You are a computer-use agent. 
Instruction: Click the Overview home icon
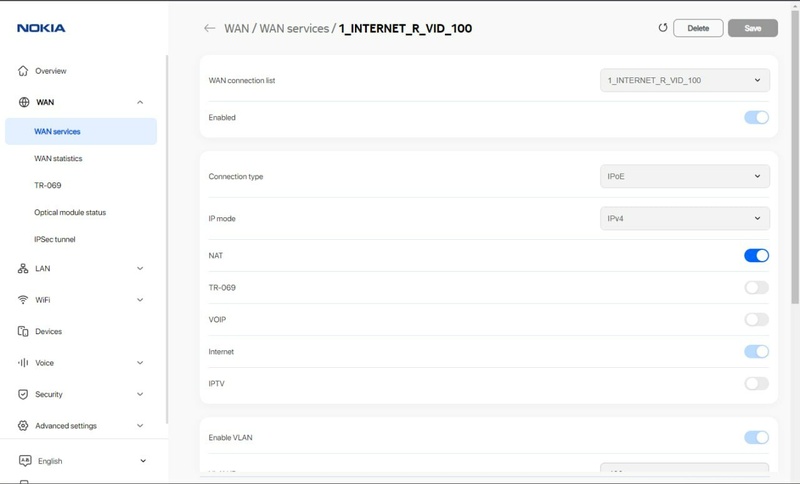click(24, 71)
